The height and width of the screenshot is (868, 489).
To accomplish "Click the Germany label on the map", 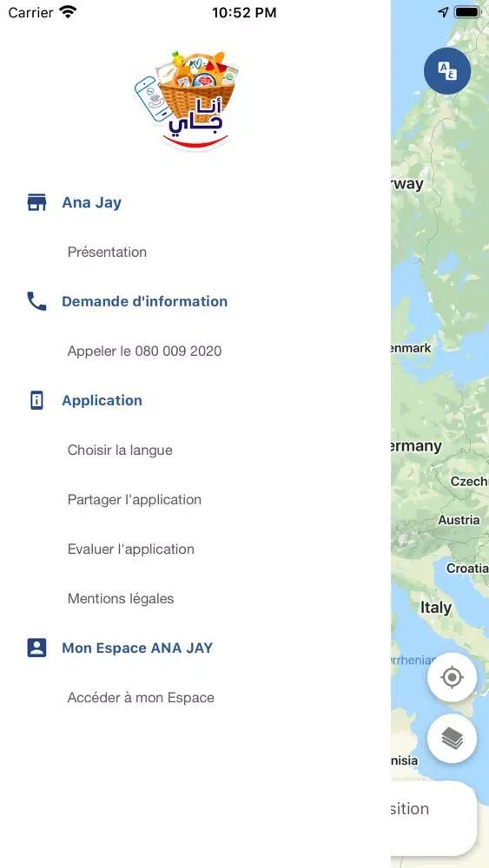I will coord(416,446).
